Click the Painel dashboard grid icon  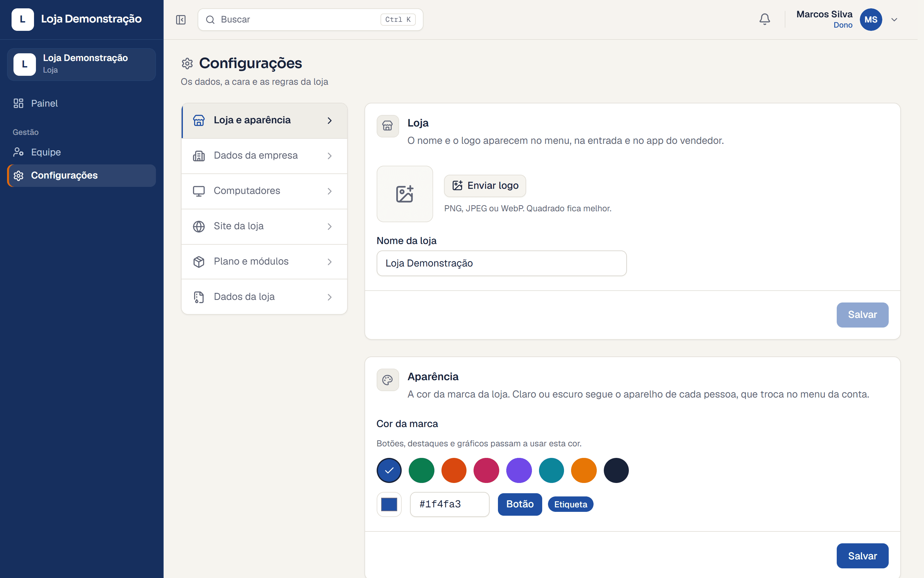click(x=18, y=103)
